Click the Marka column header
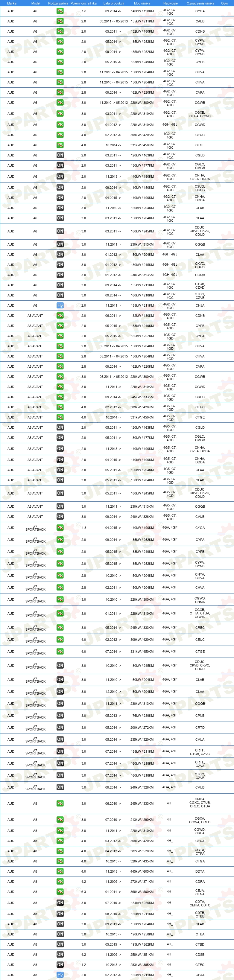The width and height of the screenshot is (234, 980). coord(12,3)
